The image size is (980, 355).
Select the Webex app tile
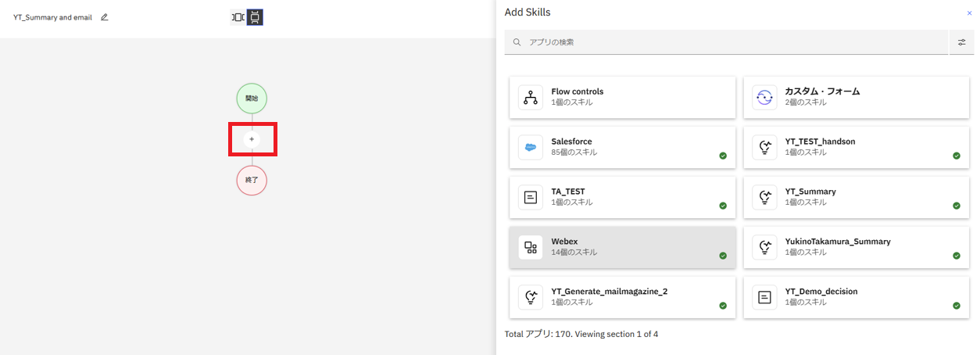(x=622, y=247)
